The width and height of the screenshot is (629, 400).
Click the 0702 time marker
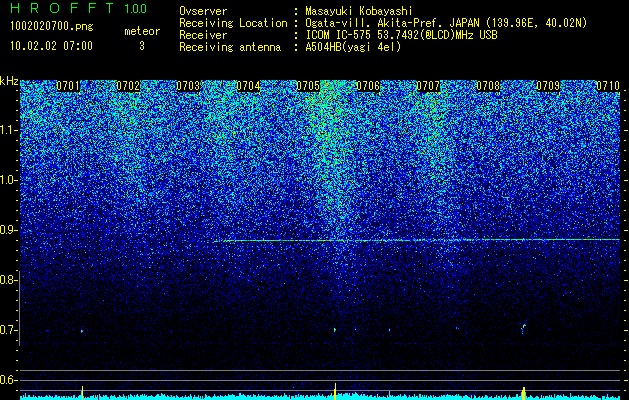click(x=128, y=86)
